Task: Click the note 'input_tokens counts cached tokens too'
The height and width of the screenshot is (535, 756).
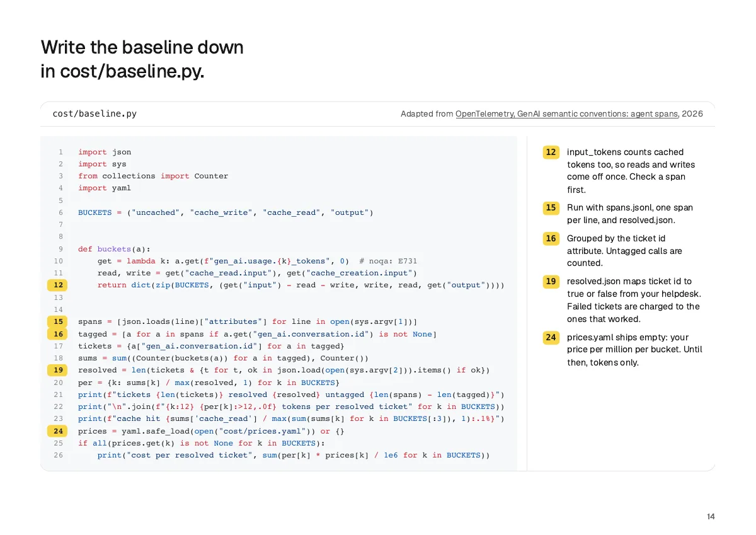Action: click(631, 171)
